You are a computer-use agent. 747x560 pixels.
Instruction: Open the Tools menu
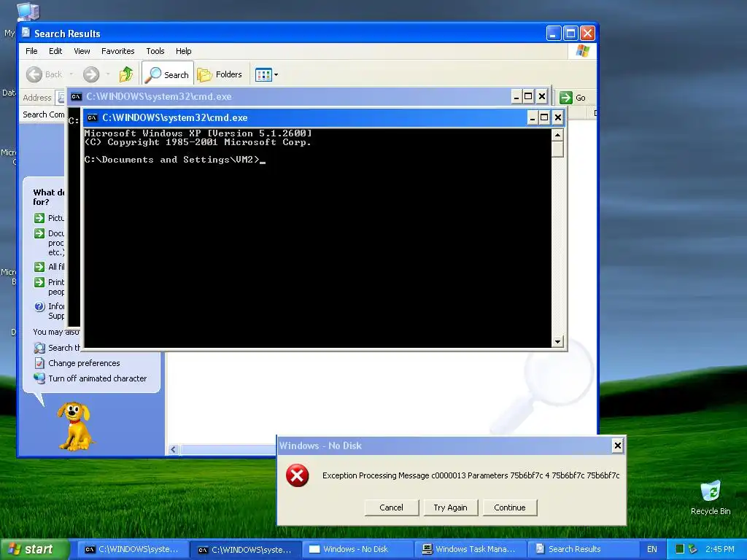(x=155, y=51)
